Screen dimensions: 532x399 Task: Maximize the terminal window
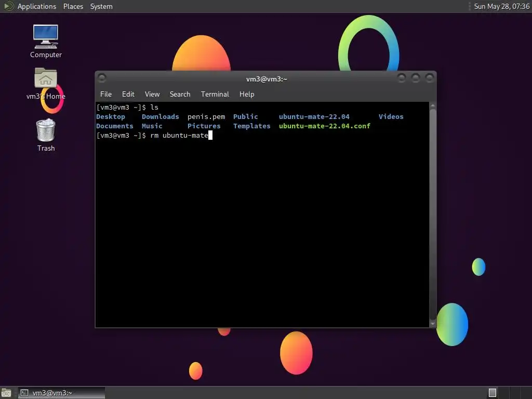coord(415,78)
